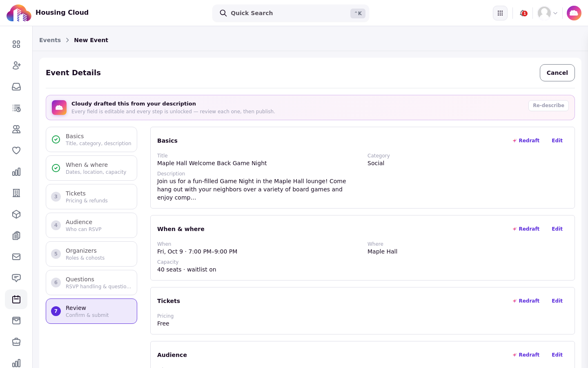Click the mail envelope icon in sidebar

(16, 257)
